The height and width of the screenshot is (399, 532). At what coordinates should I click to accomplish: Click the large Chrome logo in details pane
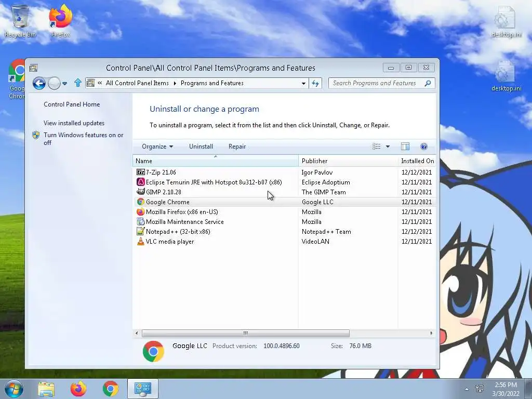pos(153,351)
